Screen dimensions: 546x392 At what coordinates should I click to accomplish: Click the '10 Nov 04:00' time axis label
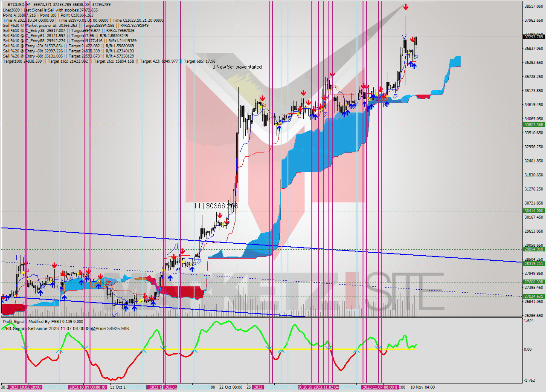[x=422, y=387]
